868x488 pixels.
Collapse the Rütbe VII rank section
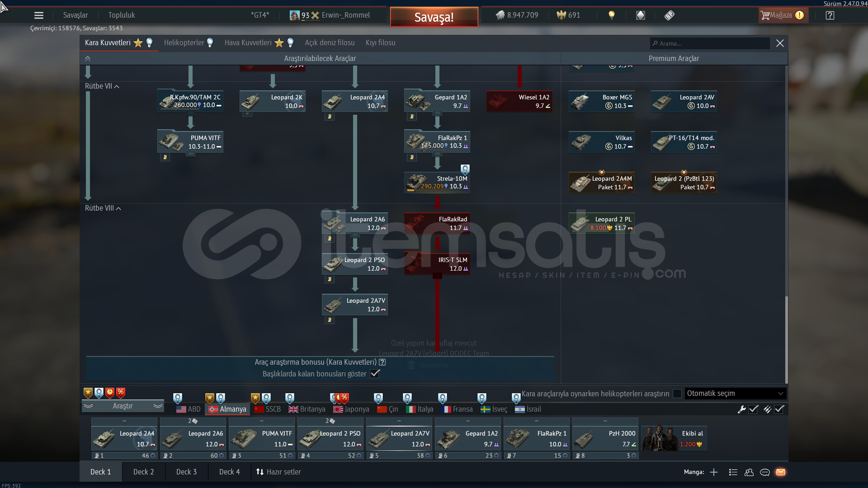[102, 86]
